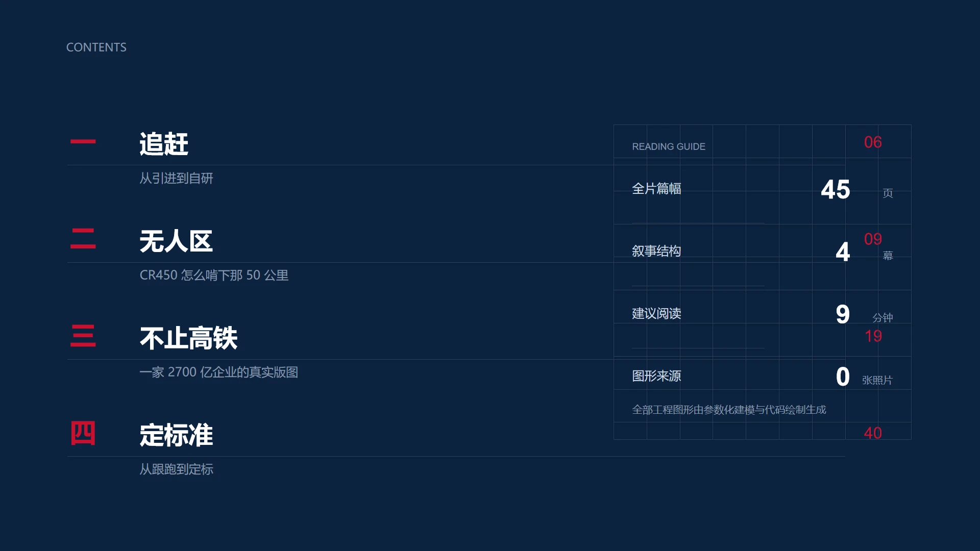Image resolution: width=980 pixels, height=551 pixels.
Task: Click the large number 4
Action: point(843,252)
